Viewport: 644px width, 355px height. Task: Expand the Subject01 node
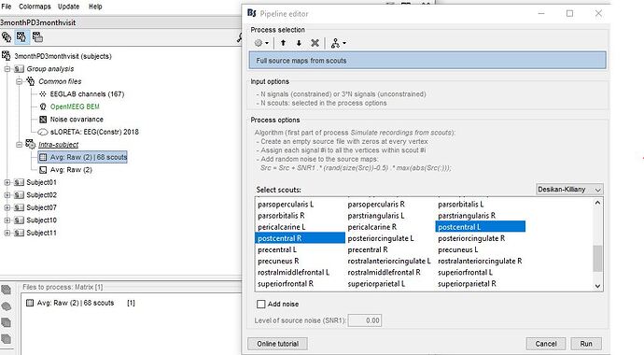(7, 182)
